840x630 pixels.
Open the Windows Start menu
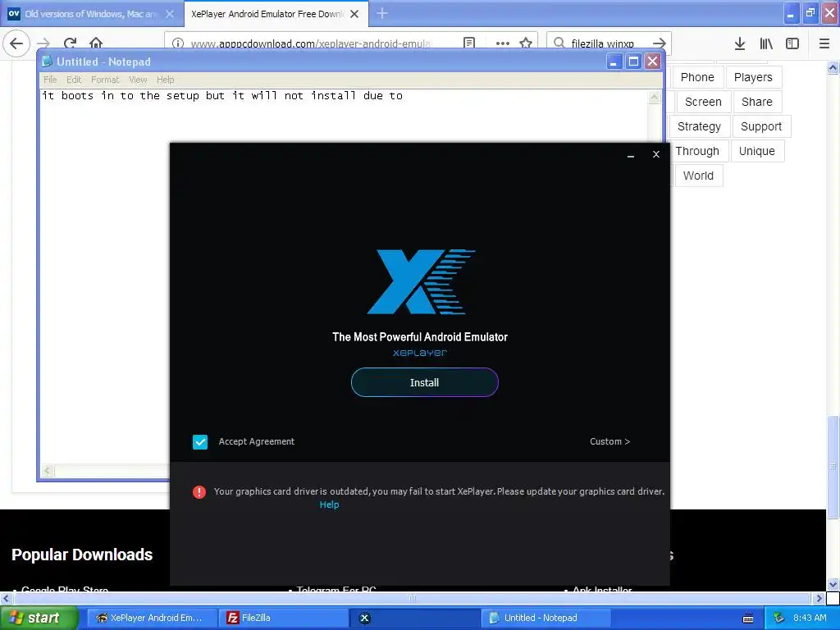39,618
